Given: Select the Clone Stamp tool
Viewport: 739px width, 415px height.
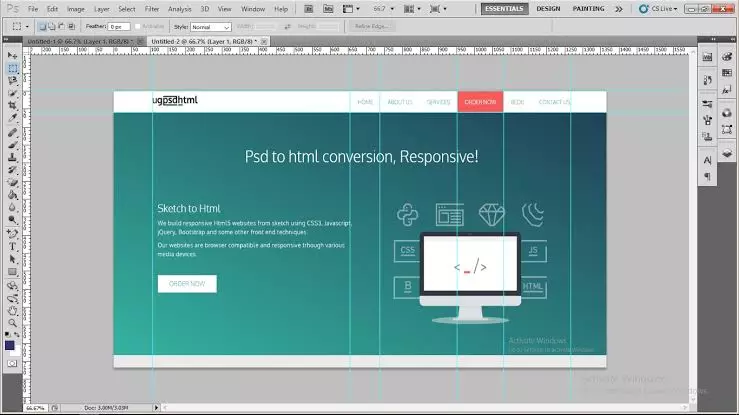Looking at the screenshot, I should [x=12, y=157].
